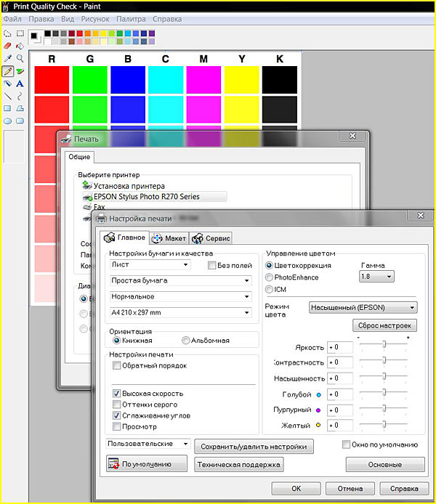Viewport: 436px width, 504px height.
Task: Pick the black swatch in Paint palette
Action: pyautogui.click(x=47, y=33)
